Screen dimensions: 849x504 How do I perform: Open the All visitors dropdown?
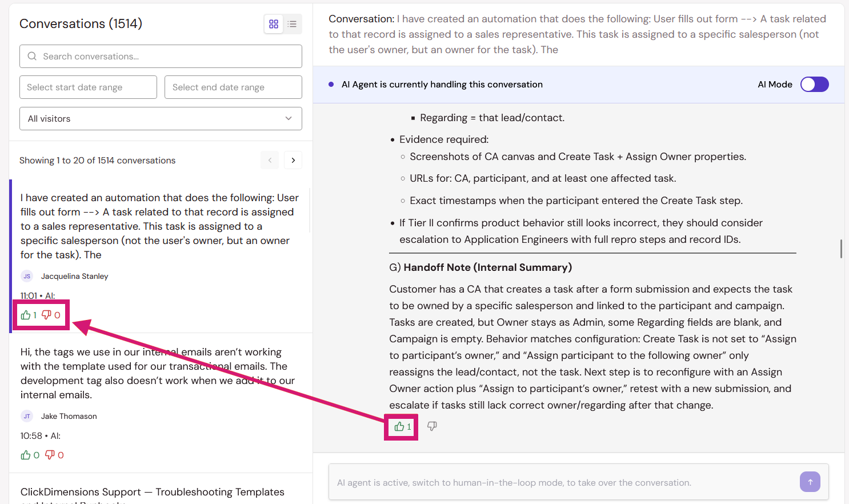161,119
